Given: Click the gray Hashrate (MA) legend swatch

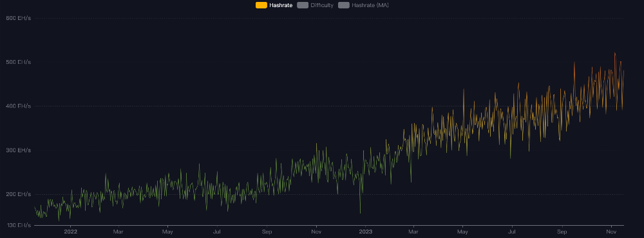Looking at the screenshot, I should tap(344, 5).
